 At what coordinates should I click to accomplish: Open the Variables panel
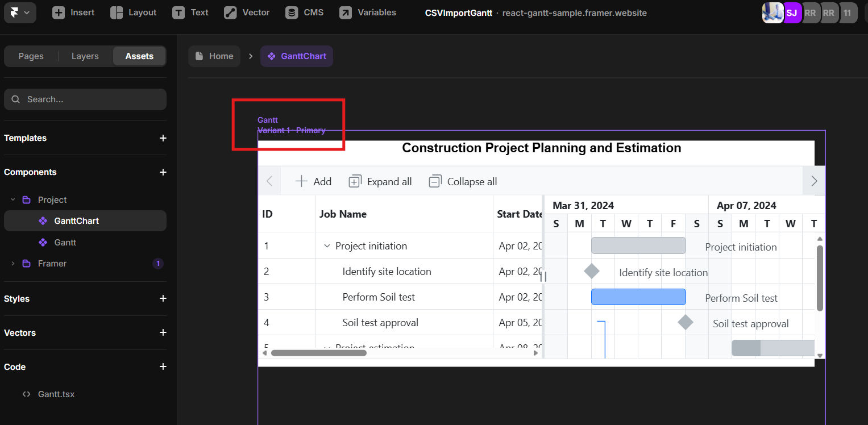[x=367, y=12]
